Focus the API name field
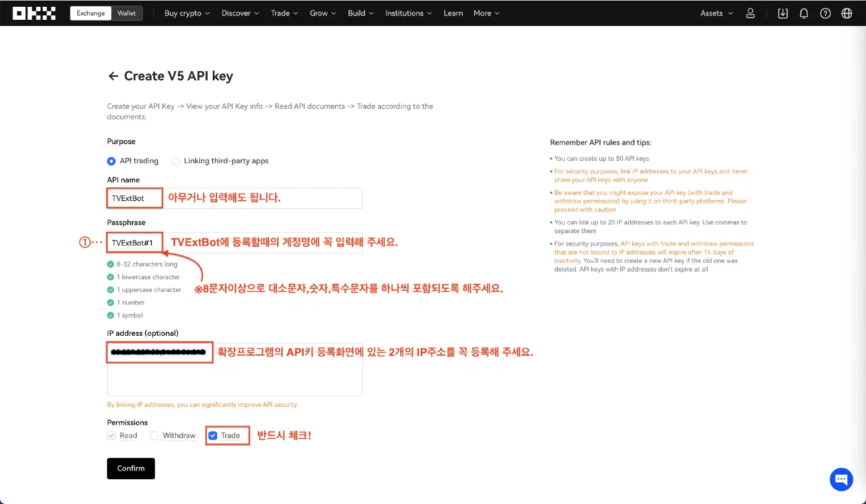Screen dimensions: 866x504 pos(234,199)
